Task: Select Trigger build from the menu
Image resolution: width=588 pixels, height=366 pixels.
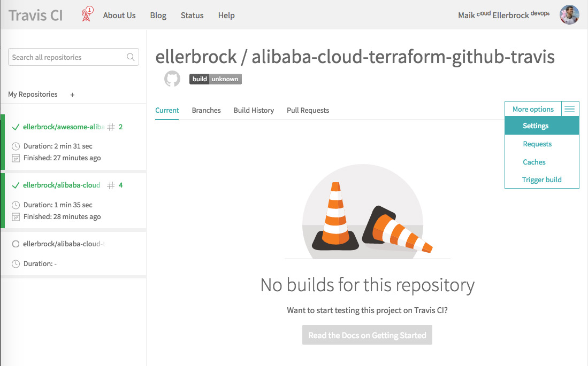Action: [542, 180]
